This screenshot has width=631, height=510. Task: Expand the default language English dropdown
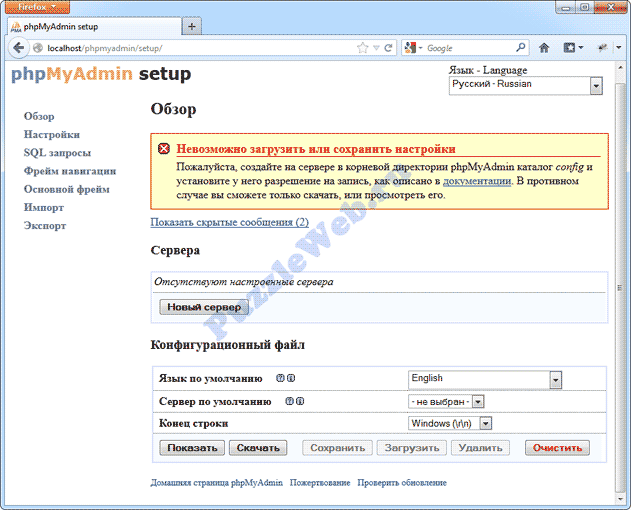tap(485, 380)
